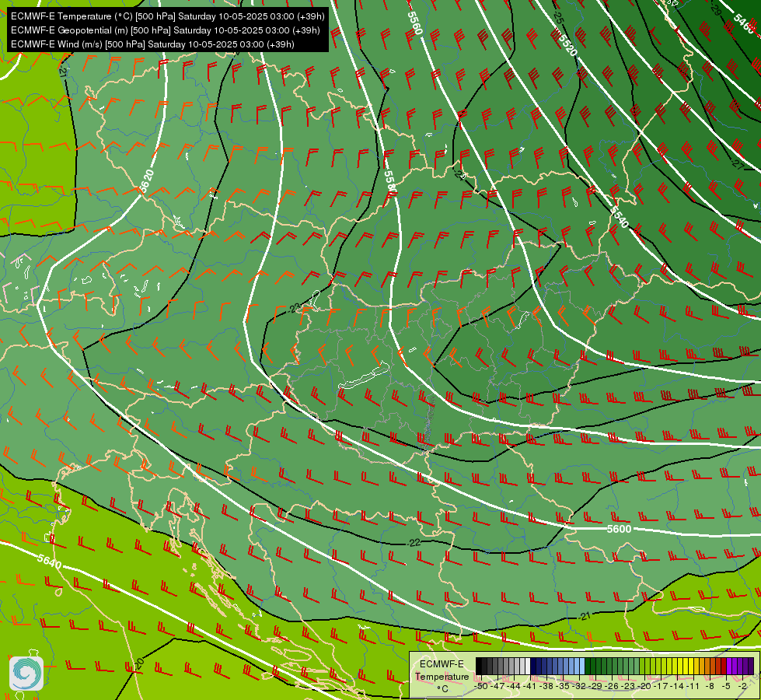This screenshot has height=700, width=761.
Task: Click the -2 value on legend scale
Action: pyautogui.click(x=742, y=687)
